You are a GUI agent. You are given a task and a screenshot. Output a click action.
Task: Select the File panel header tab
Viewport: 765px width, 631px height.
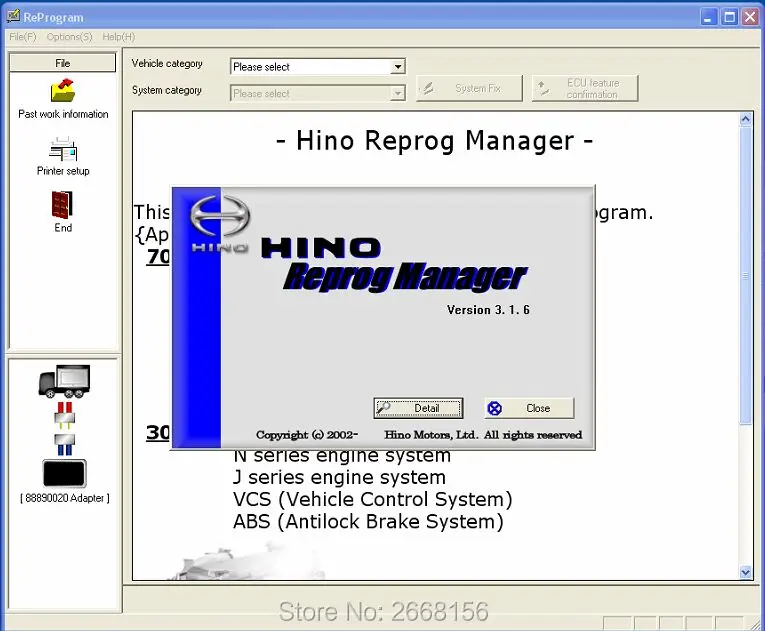[62, 63]
